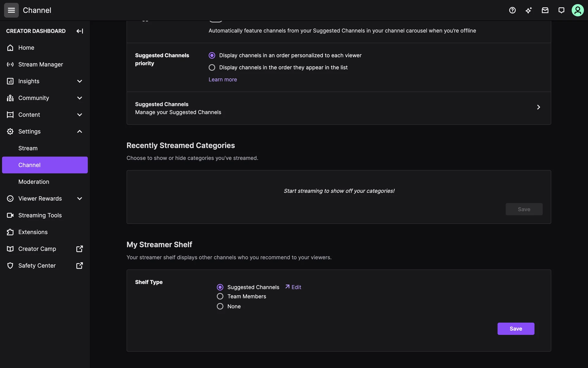This screenshot has height=368, width=588.
Task: Expand the Insights menu section
Action: (x=80, y=81)
